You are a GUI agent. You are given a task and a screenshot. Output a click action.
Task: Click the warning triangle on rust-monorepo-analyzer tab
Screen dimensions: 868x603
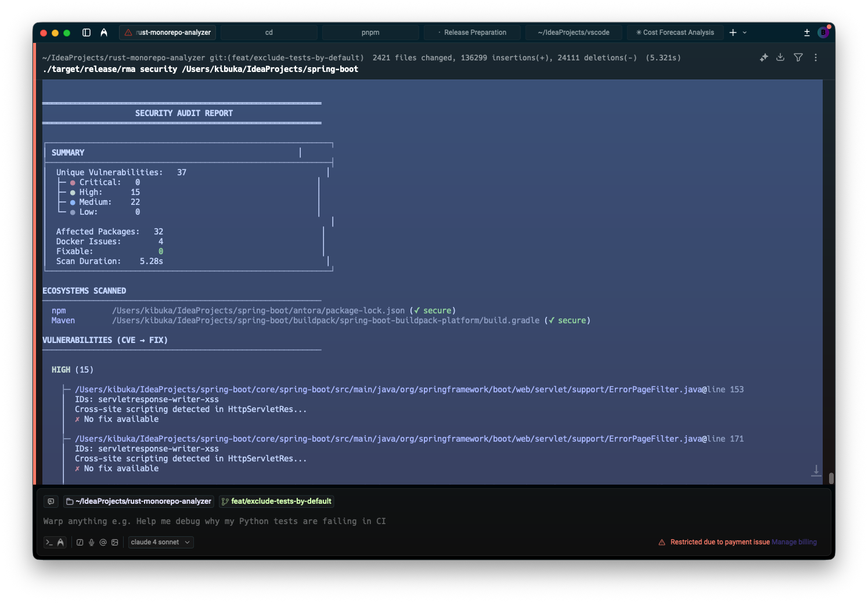128,33
